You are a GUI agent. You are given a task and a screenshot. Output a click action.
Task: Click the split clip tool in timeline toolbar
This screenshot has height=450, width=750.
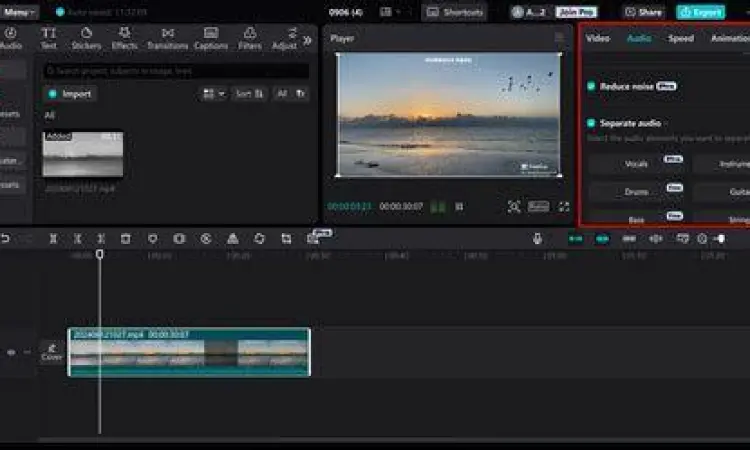[x=53, y=239]
